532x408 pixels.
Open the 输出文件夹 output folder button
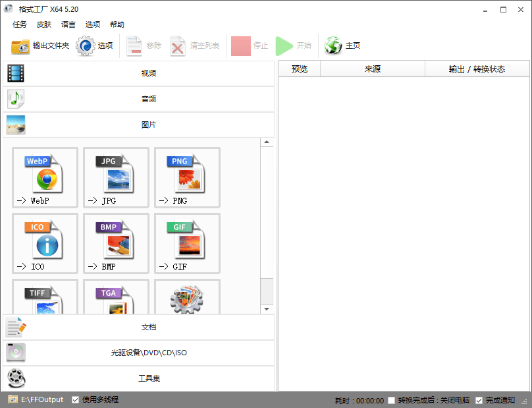point(40,45)
